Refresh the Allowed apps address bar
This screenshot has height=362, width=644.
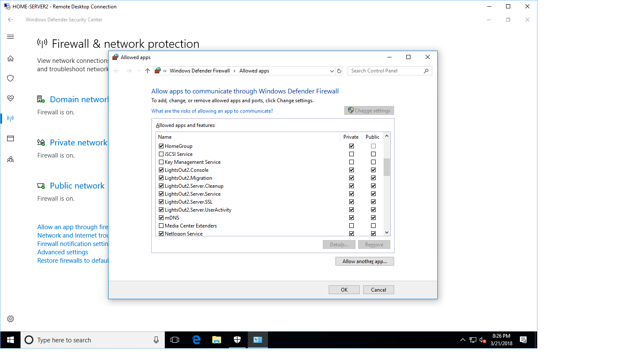[x=339, y=71]
